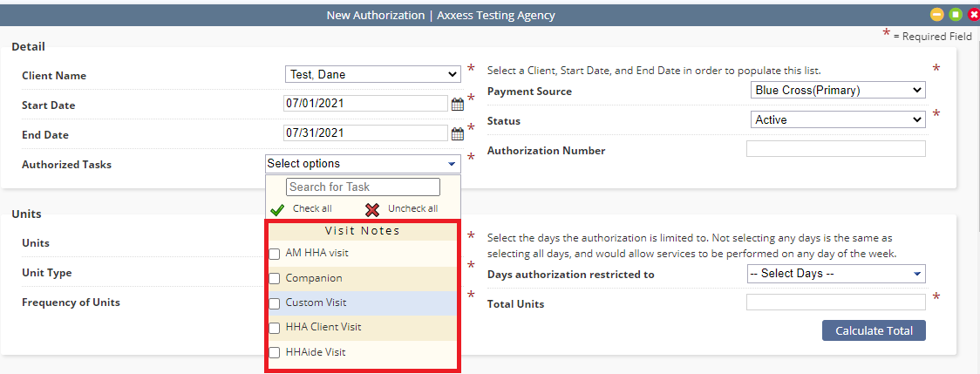Tick the Companion checkbox
Screen dimensions: 980x374
pyautogui.click(x=275, y=278)
